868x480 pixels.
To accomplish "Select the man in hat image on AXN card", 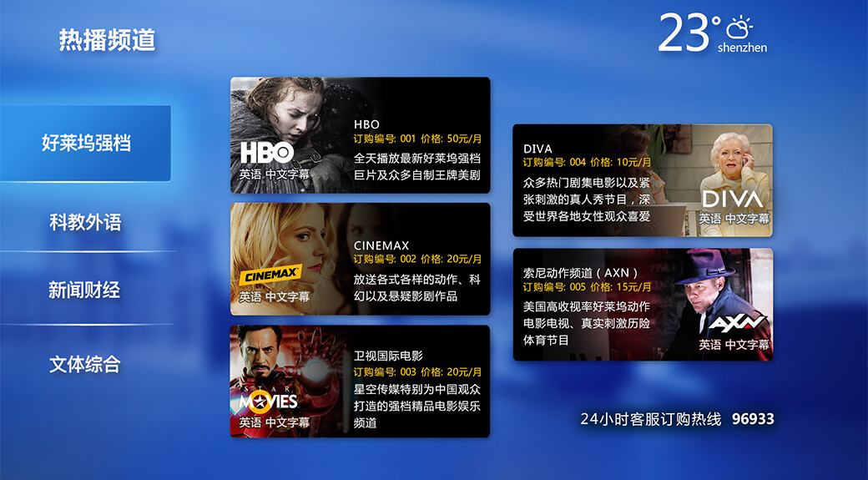I will click(719, 305).
